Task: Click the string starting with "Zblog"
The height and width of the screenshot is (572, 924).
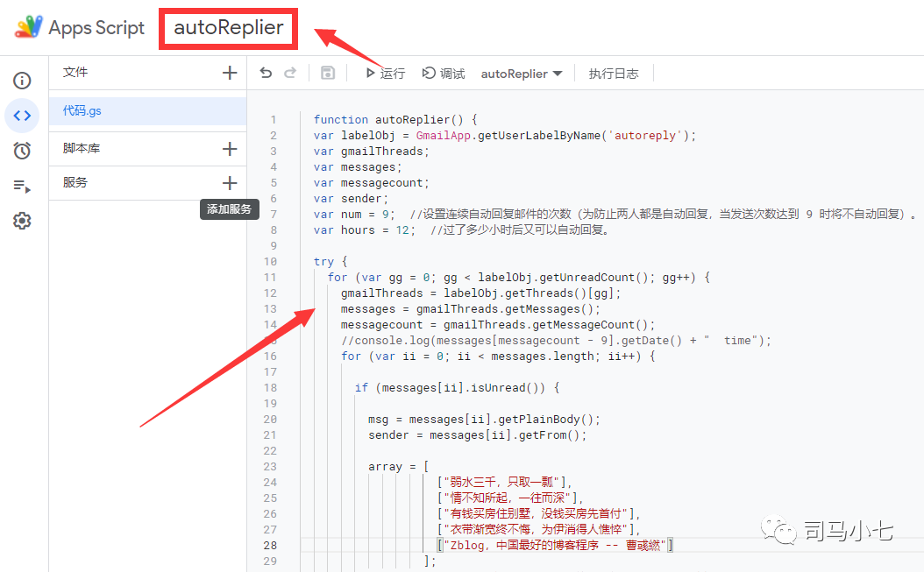Action: pyautogui.click(x=555, y=546)
